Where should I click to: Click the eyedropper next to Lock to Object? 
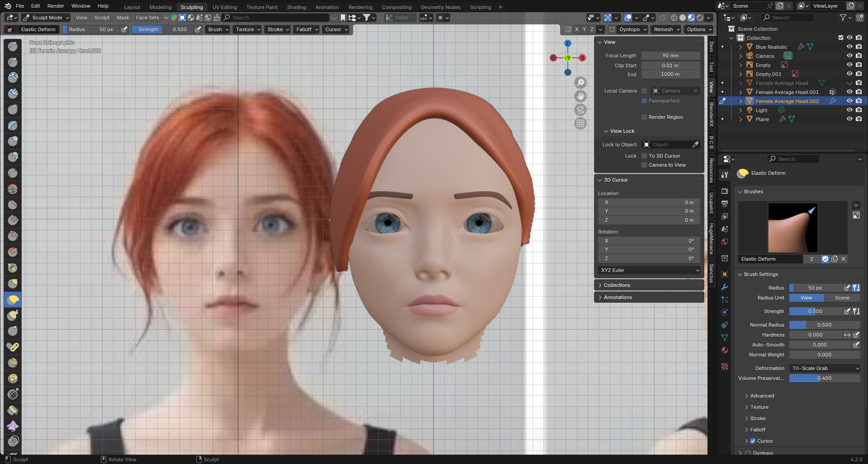tap(695, 145)
